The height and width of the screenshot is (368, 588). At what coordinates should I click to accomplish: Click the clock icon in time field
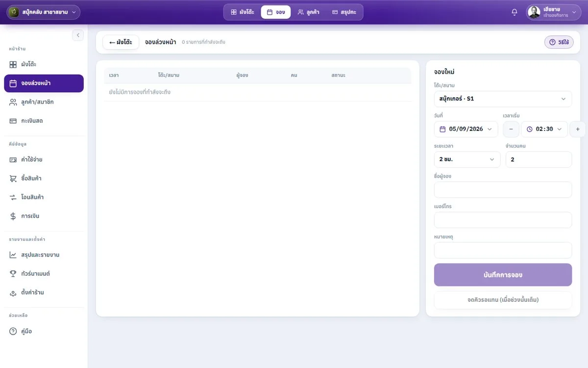click(x=529, y=129)
